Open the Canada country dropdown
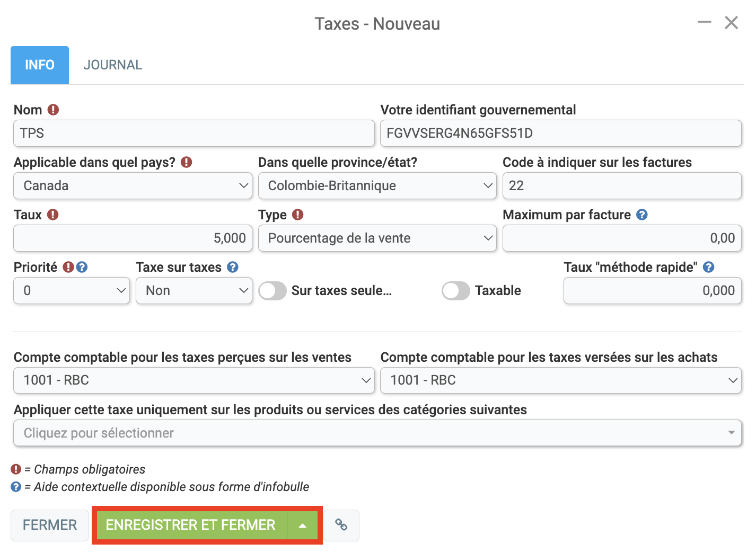756x552 pixels. [x=133, y=186]
